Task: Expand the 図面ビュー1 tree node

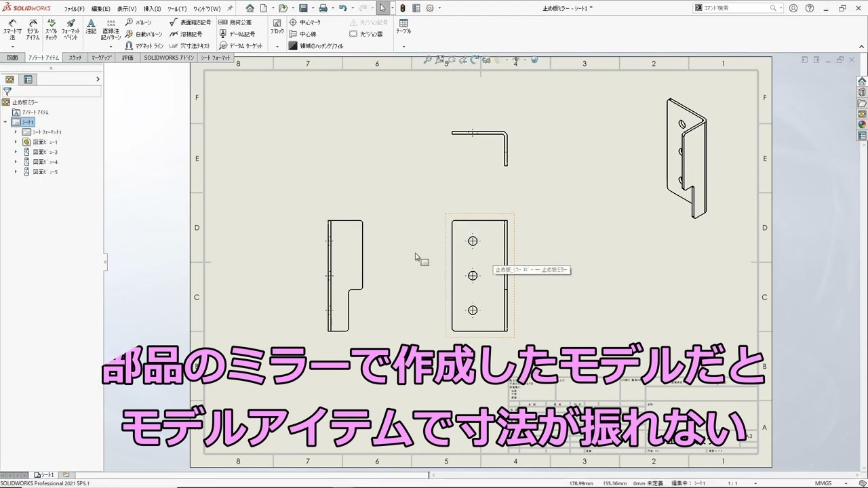Action: tap(16, 142)
